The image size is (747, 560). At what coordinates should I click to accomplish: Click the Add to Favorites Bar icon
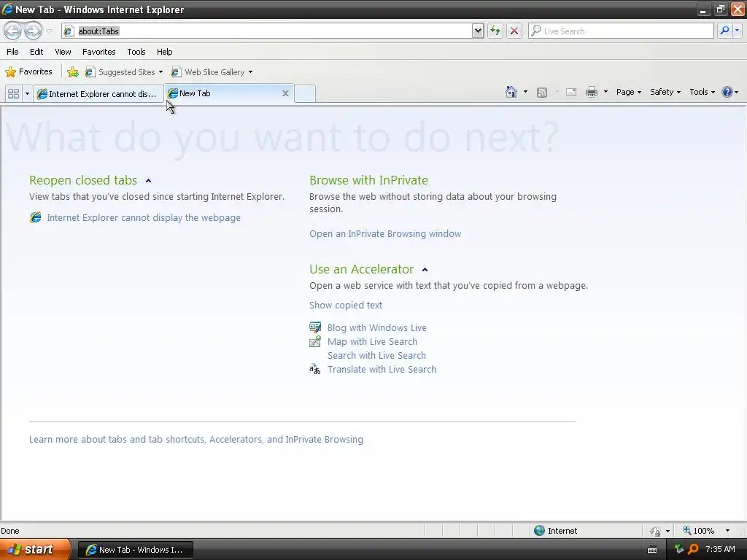(73, 72)
